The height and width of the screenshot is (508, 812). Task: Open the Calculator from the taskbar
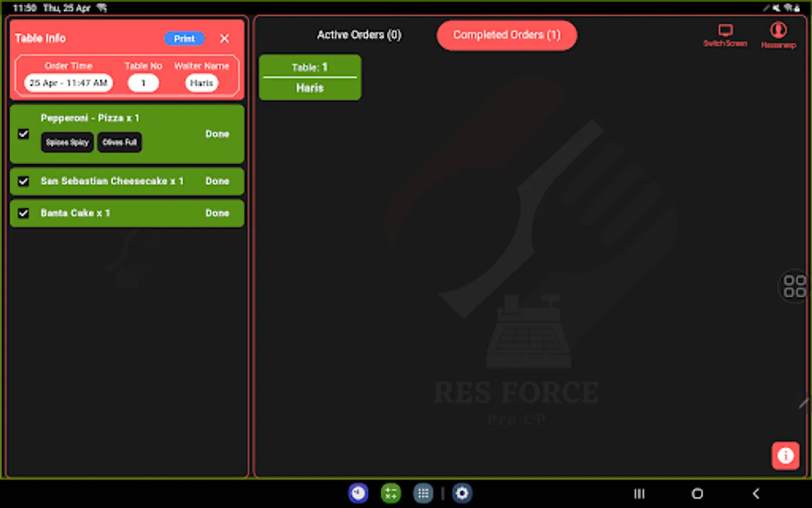(x=391, y=493)
